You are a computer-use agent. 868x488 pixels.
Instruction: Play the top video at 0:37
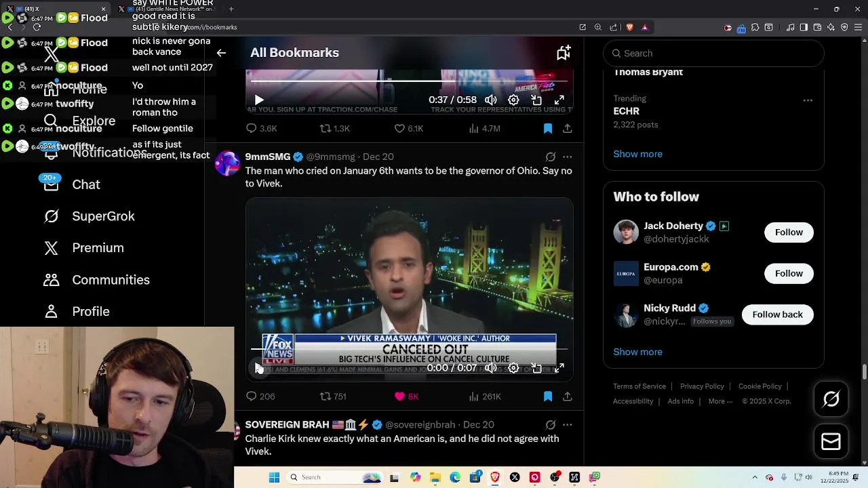(x=259, y=100)
